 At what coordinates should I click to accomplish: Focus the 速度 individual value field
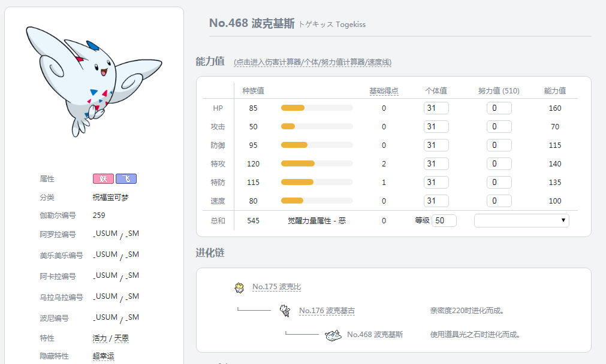pos(436,201)
